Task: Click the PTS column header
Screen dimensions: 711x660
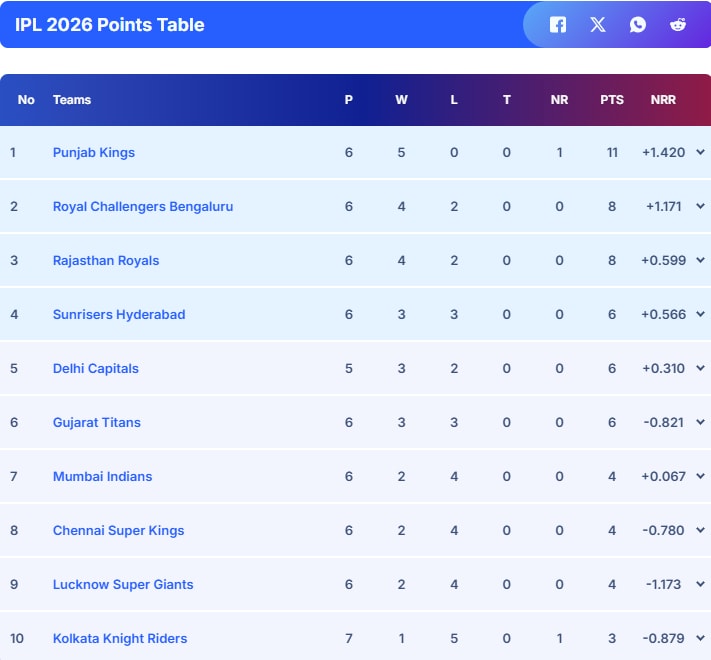Action: [612, 100]
